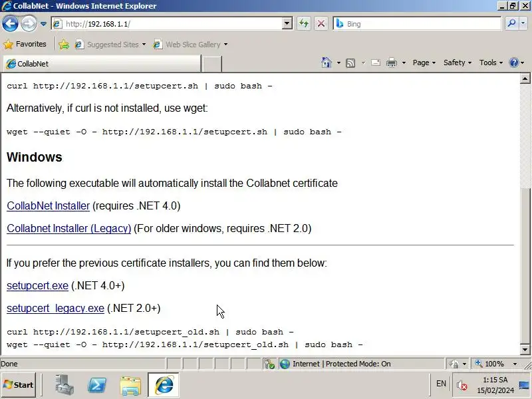Open Windows Explorer folder taskbar icon
The height and width of the screenshot is (399, 532).
(x=130, y=385)
